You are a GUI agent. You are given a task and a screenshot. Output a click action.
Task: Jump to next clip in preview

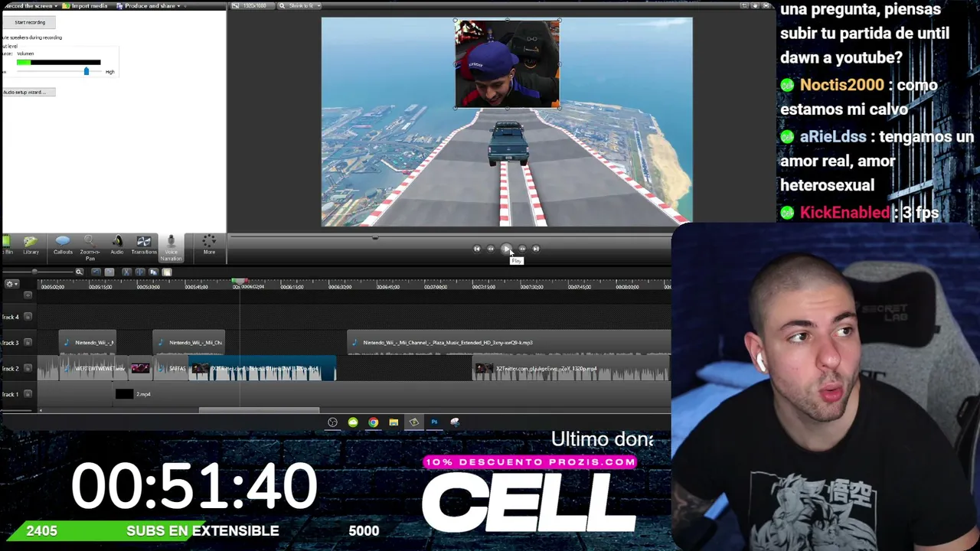pyautogui.click(x=536, y=249)
